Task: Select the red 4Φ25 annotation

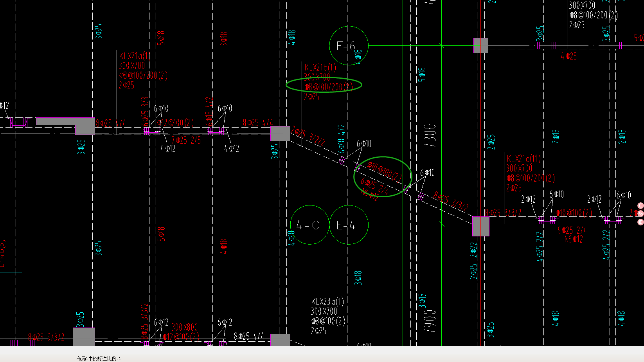Action: click(x=568, y=56)
